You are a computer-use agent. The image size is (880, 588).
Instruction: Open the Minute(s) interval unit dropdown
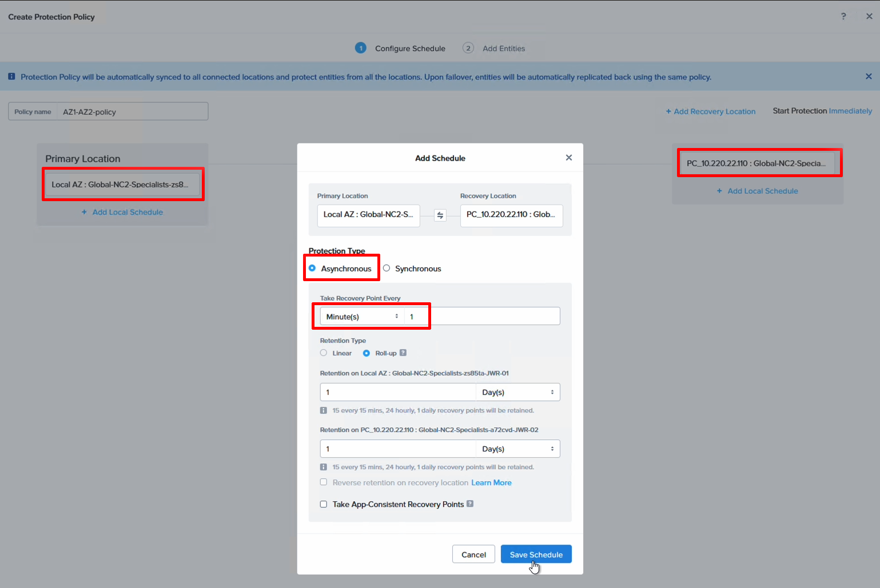tap(361, 317)
